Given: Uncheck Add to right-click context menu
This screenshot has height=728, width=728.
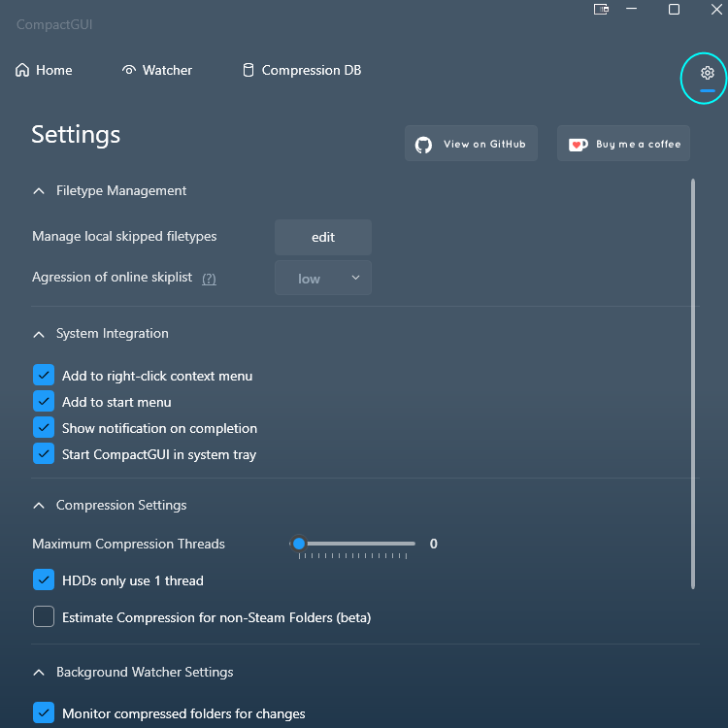Looking at the screenshot, I should point(44,375).
